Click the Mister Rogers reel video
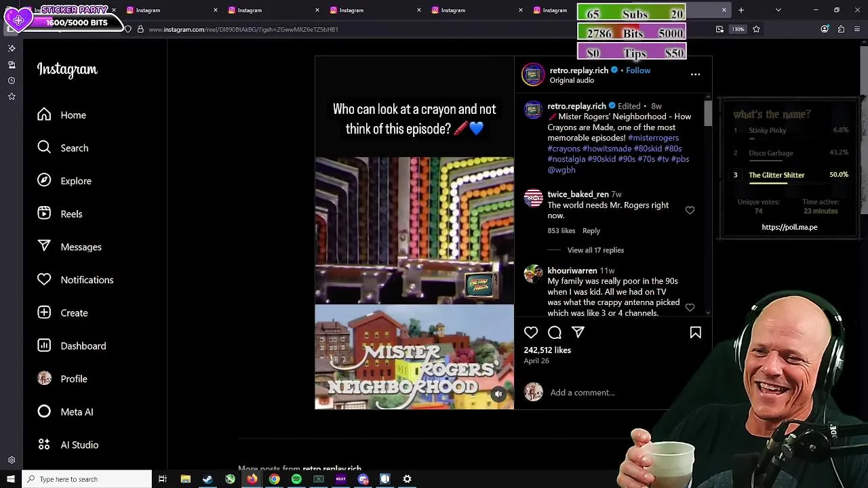This screenshot has width=868, height=488. click(414, 232)
